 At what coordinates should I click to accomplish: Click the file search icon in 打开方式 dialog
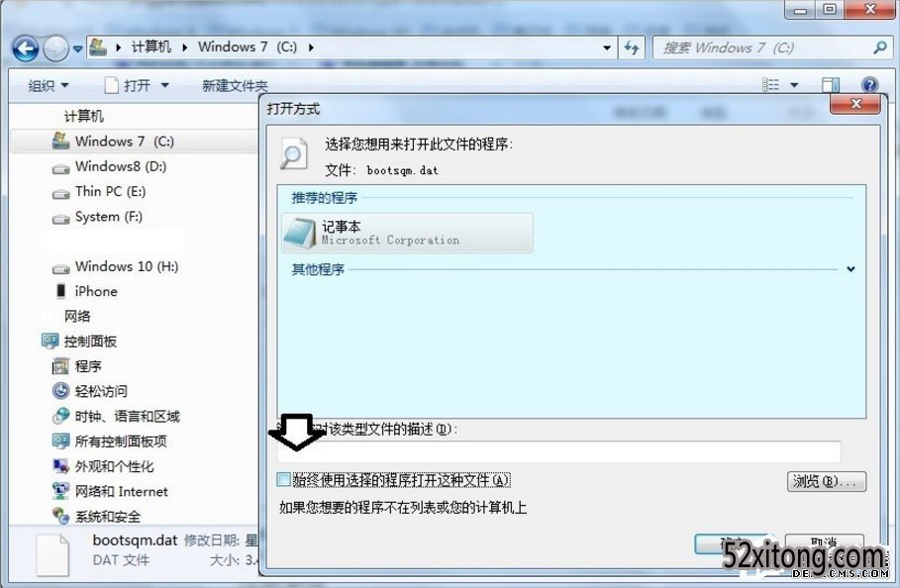tap(294, 153)
